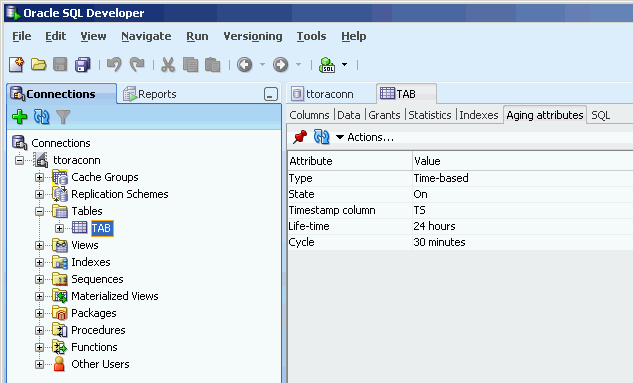Open the SQL Worksheet icon
Viewport: 633px width, 383px height.
point(327,65)
